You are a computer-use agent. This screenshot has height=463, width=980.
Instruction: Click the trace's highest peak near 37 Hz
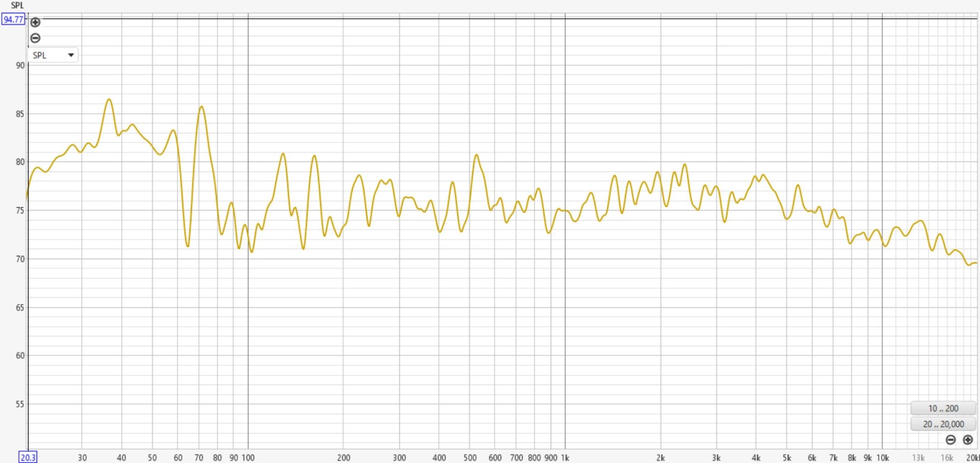109,100
